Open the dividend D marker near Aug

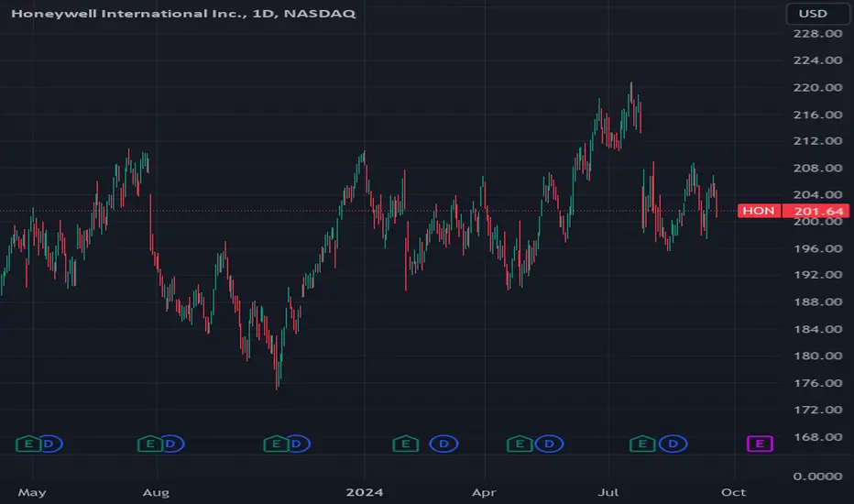coord(170,444)
